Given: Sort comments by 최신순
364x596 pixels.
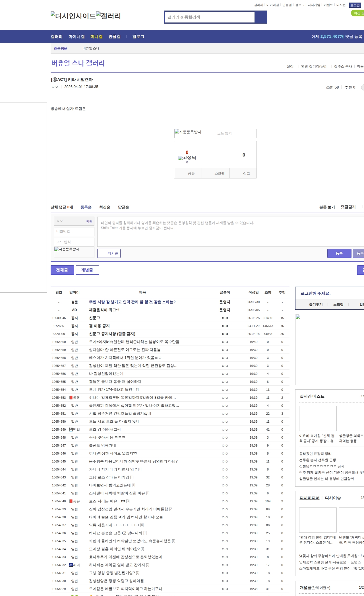Looking at the screenshot, I should click(x=105, y=207).
